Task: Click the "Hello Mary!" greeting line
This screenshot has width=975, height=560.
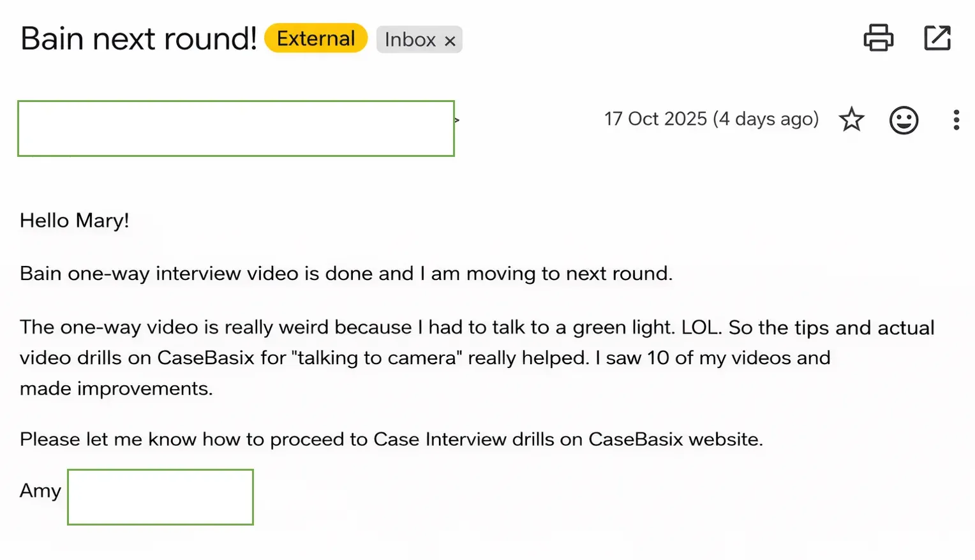Action: (75, 221)
